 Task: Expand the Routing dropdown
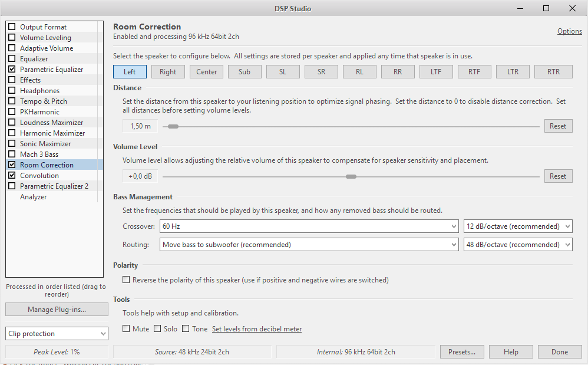(309, 245)
